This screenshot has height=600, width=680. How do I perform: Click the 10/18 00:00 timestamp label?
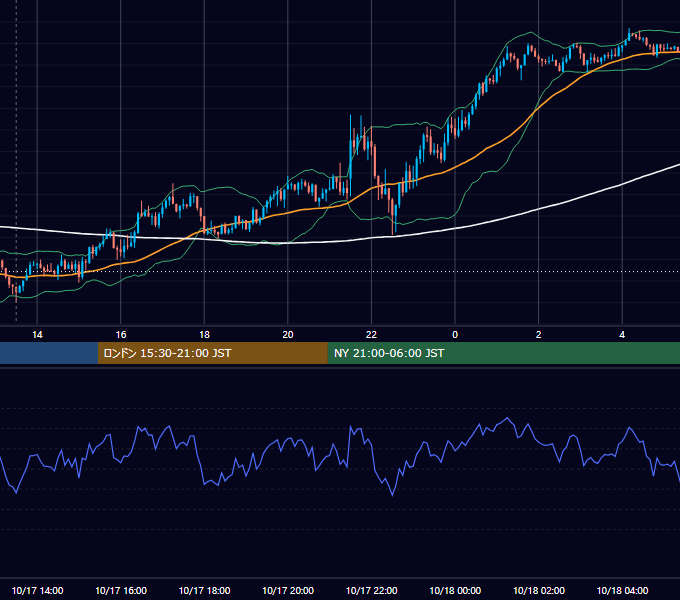455,590
